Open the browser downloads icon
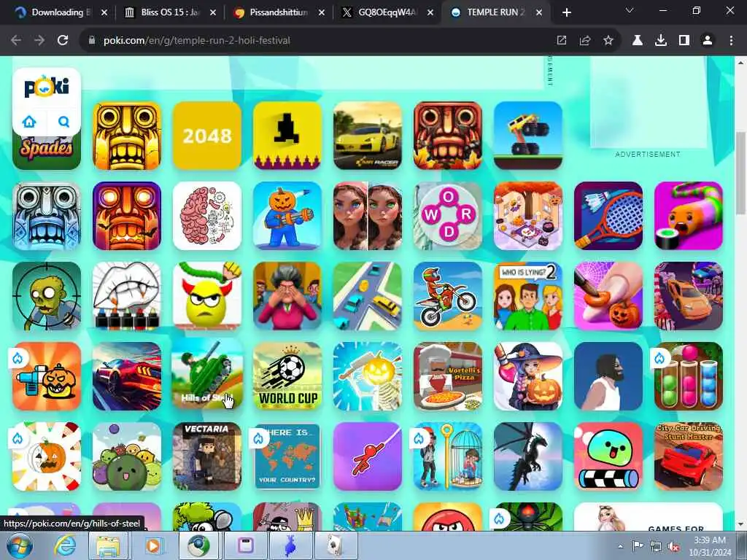This screenshot has width=747, height=560. tap(661, 41)
